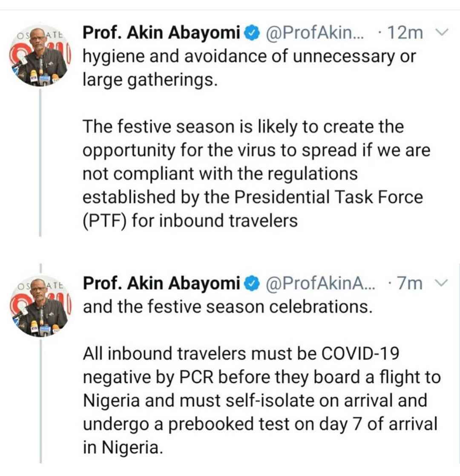460x476 pixels.
Task: Open the profile picture on the 12m tweet
Action: point(39,56)
